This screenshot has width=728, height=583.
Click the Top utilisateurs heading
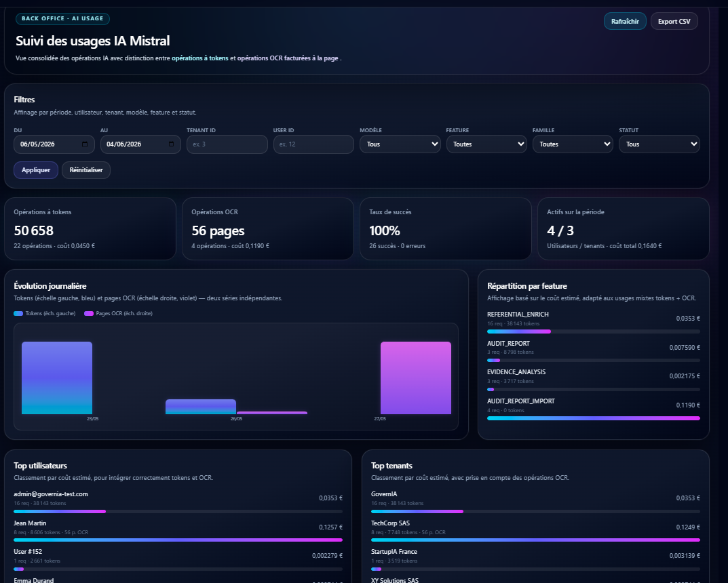pos(41,466)
